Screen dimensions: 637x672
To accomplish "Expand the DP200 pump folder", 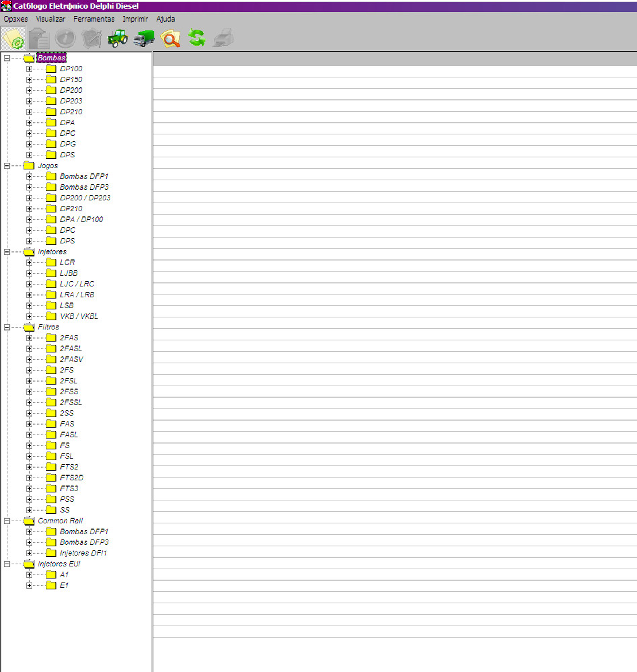I will tap(29, 90).
